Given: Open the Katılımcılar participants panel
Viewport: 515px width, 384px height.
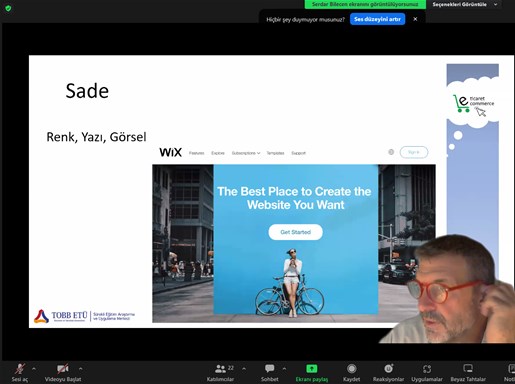Looking at the screenshot, I should [221, 372].
